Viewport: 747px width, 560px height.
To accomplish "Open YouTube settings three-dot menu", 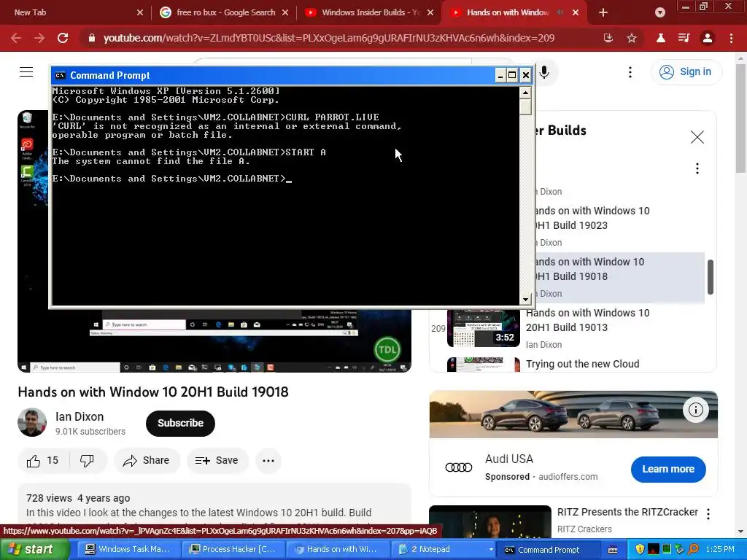I will coord(630,72).
